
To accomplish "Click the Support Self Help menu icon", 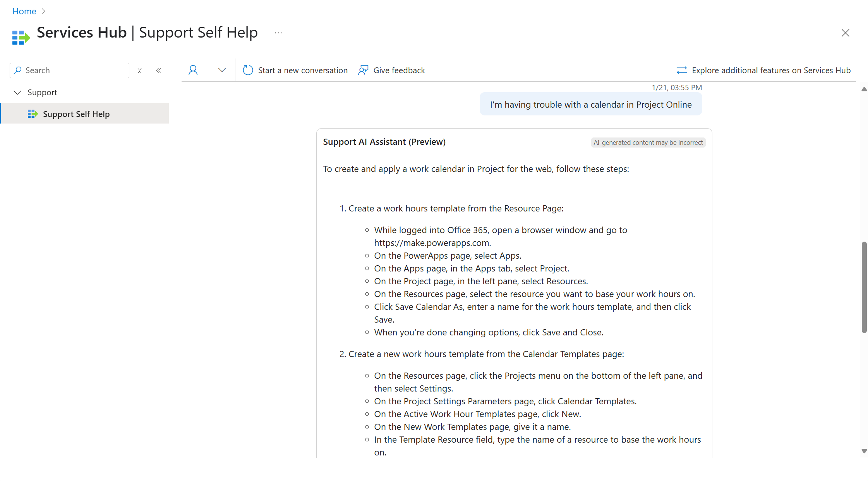I will (33, 114).
